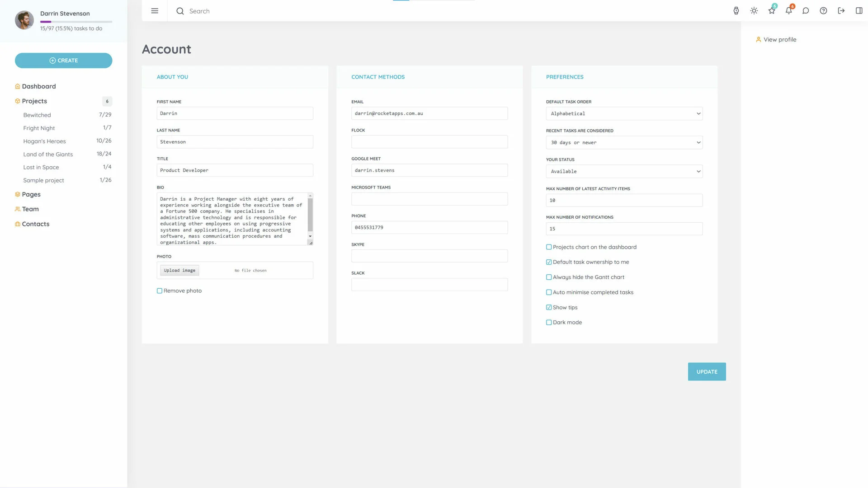Open favourites star icon
The width and height of the screenshot is (868, 488).
[771, 11]
